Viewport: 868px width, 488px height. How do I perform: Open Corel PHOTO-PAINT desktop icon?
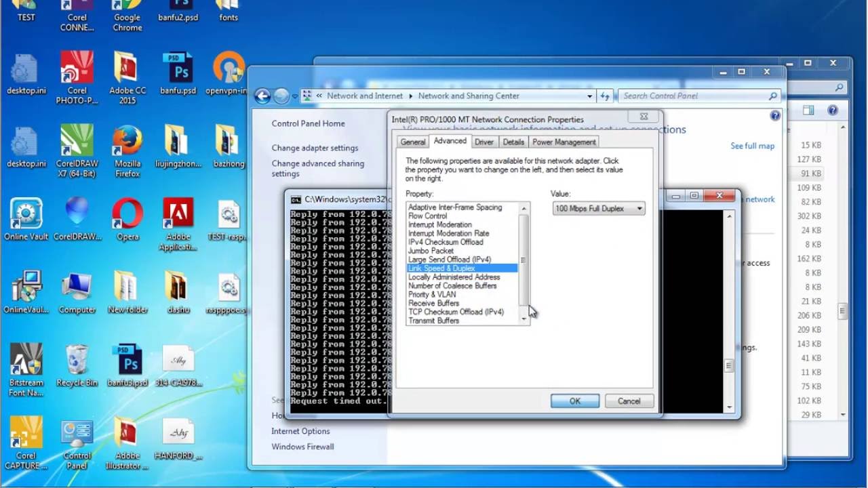point(77,77)
